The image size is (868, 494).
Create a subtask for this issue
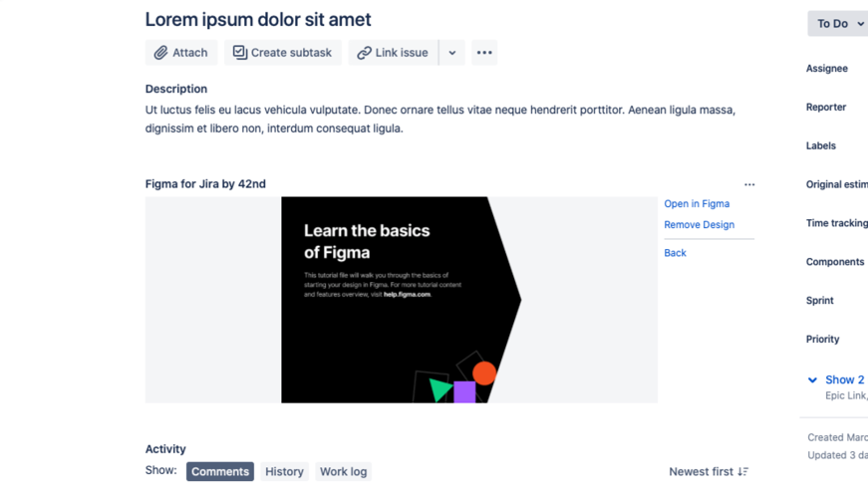tap(283, 53)
